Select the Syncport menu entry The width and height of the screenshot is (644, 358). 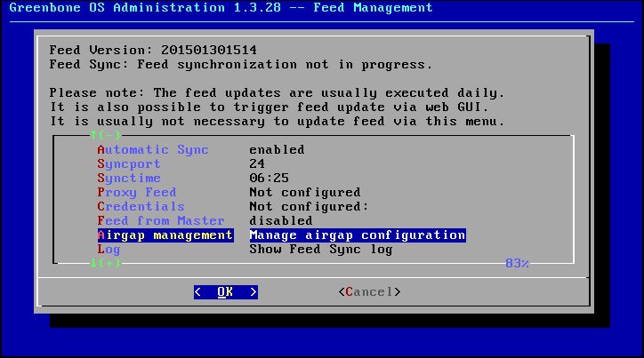click(129, 164)
